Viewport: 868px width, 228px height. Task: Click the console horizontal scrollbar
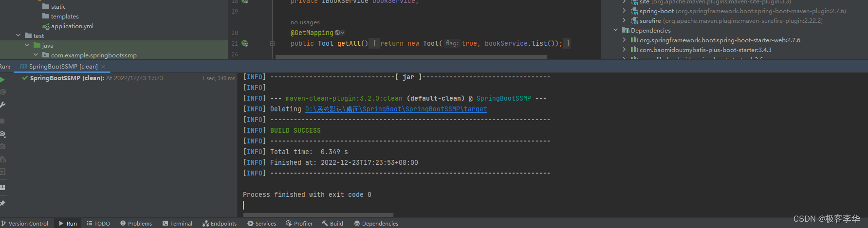pos(318,214)
